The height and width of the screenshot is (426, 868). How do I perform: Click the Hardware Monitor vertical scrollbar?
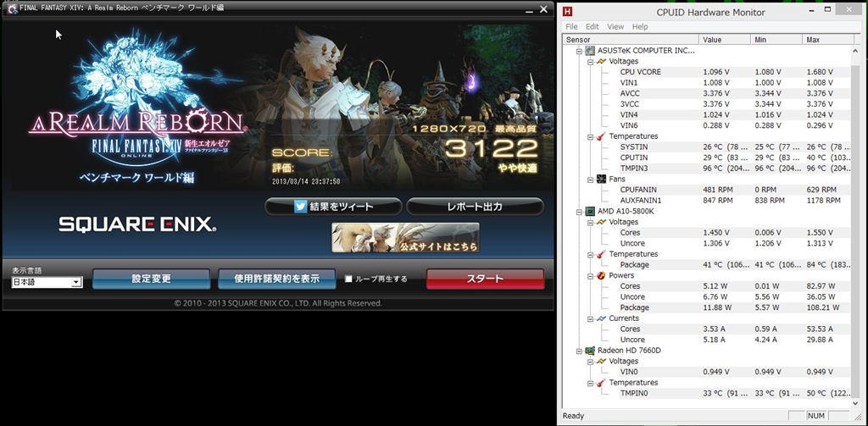coord(855,227)
